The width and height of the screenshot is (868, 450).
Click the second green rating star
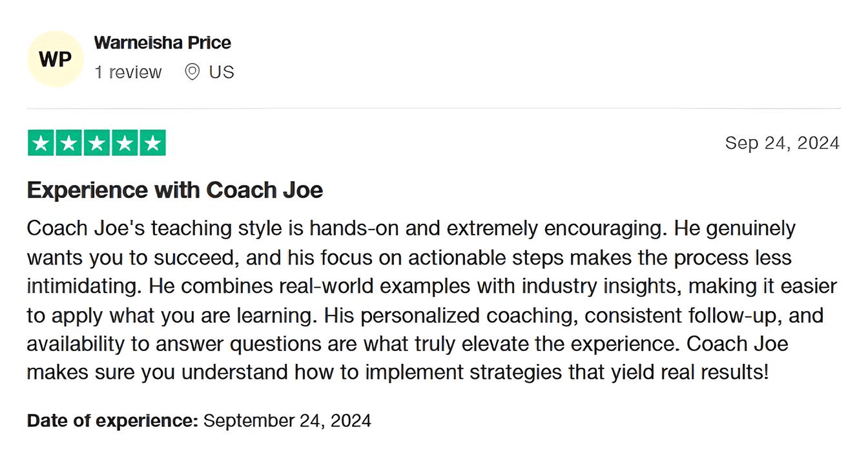[x=68, y=143]
